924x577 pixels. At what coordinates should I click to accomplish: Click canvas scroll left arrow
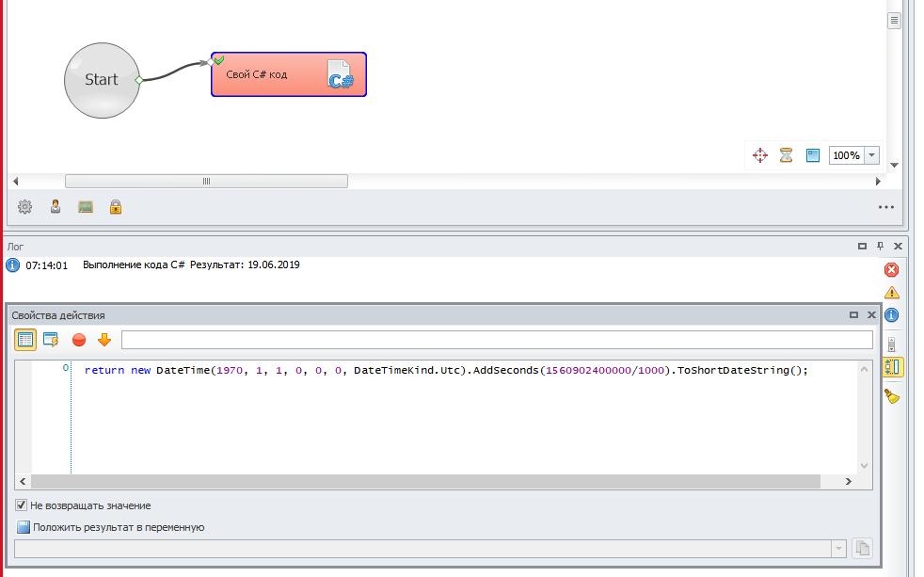[16, 181]
